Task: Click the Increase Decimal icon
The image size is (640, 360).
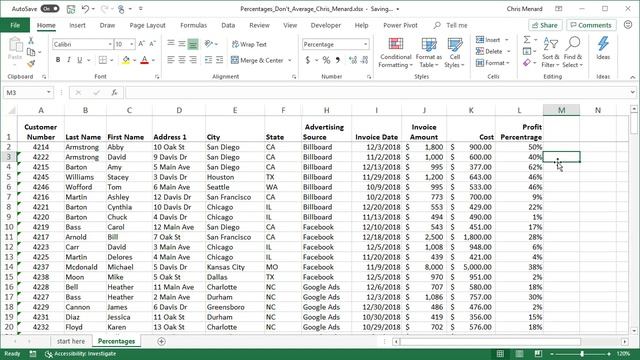Action: point(353,60)
